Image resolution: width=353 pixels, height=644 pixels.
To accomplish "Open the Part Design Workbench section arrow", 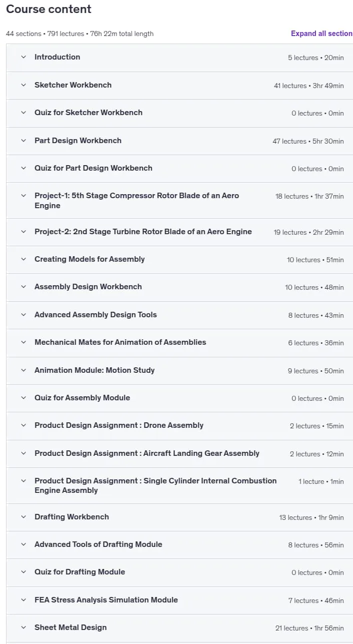I will point(23,141).
